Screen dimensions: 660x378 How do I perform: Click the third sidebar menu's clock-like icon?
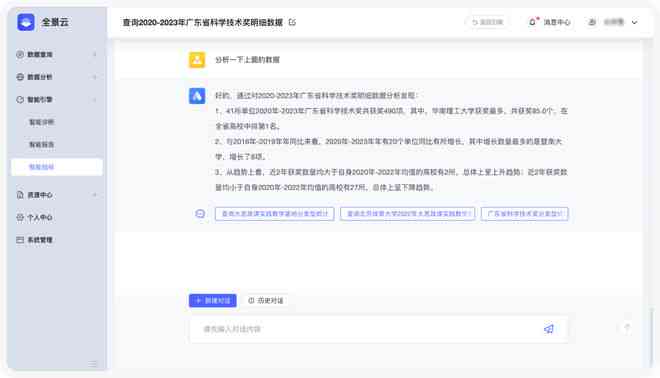pyautogui.click(x=20, y=99)
